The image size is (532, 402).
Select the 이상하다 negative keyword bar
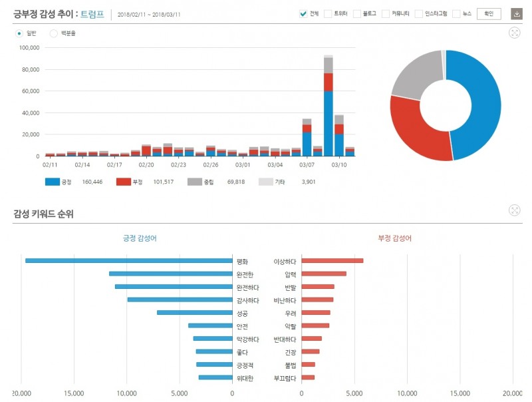(332, 261)
